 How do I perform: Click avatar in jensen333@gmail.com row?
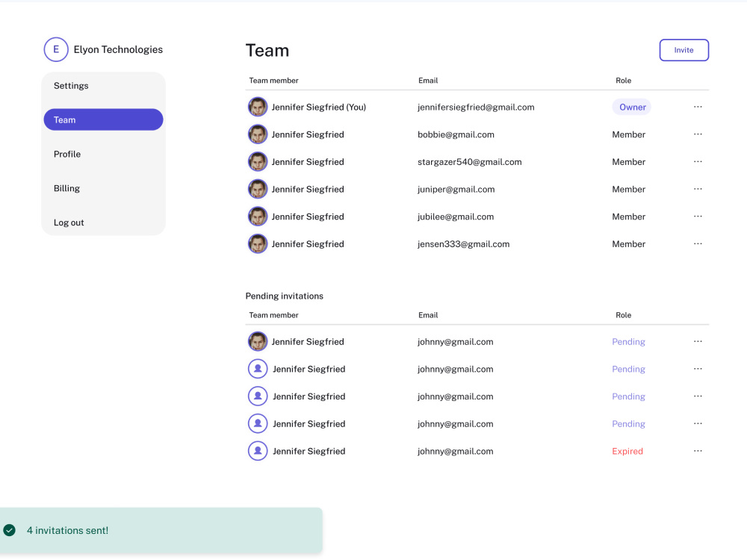tap(257, 244)
